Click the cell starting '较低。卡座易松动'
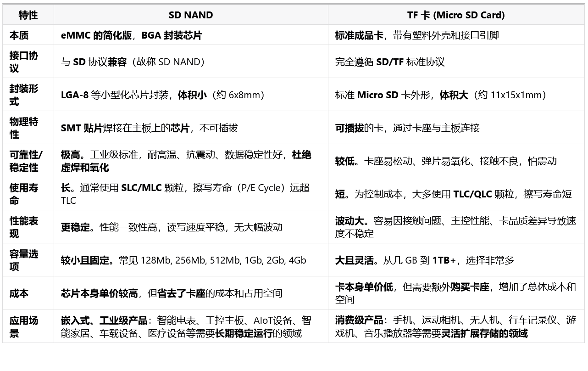 [x=456, y=161]
